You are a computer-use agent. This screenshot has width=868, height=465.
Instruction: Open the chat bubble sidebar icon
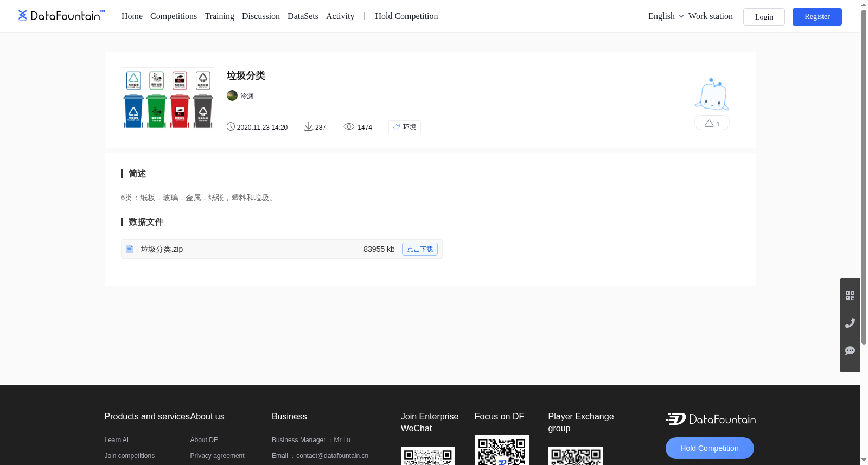click(850, 351)
